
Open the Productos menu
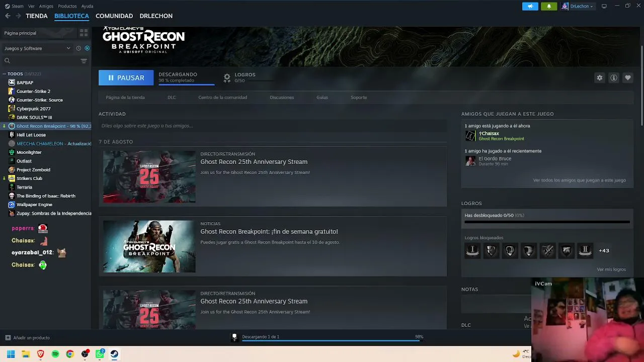point(67,6)
